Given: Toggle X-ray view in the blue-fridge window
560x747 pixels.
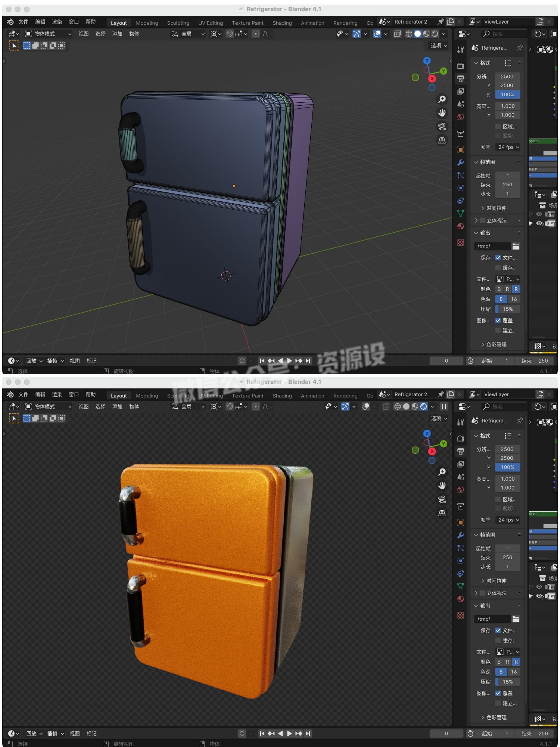Looking at the screenshot, I should (398, 34).
